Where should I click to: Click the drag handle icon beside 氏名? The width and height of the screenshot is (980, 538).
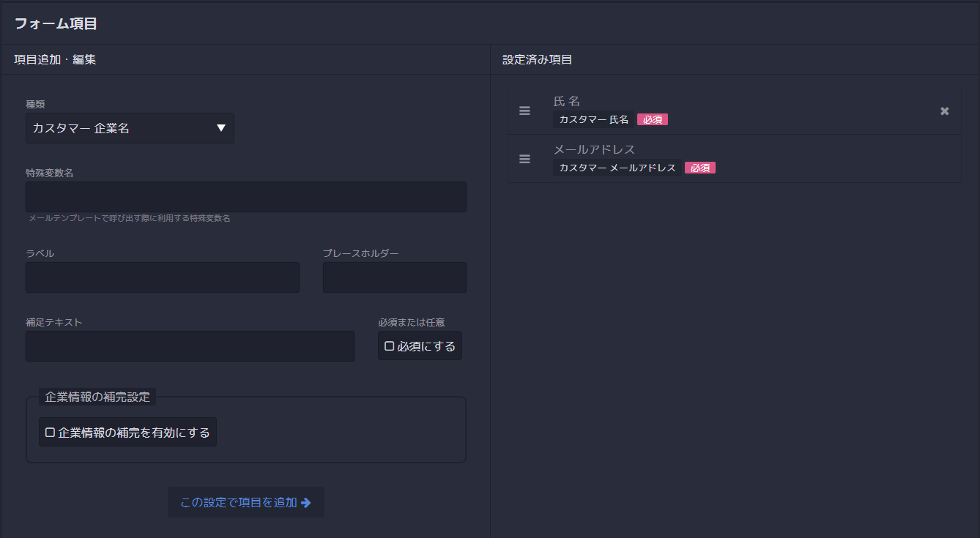point(524,111)
